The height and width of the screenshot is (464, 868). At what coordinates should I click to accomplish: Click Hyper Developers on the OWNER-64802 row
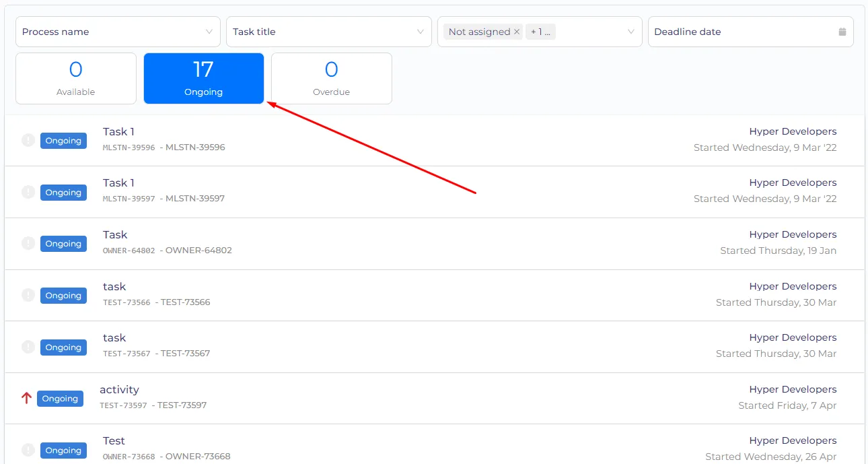793,234
